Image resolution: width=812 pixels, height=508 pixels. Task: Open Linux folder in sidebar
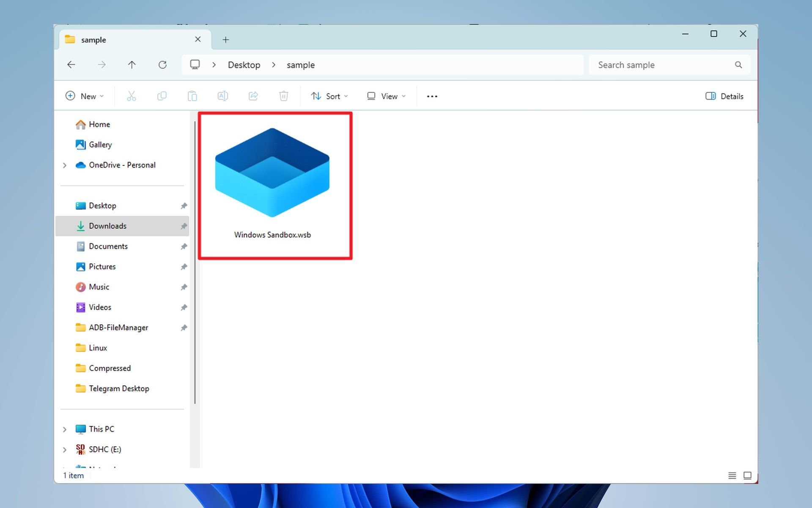[122, 348]
